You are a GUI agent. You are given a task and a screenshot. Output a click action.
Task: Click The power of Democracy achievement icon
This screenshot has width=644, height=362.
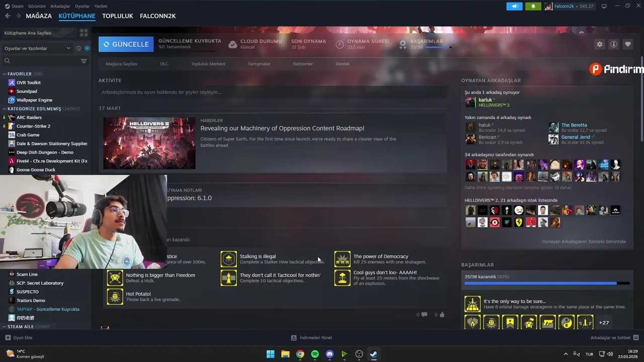pyautogui.click(x=343, y=259)
